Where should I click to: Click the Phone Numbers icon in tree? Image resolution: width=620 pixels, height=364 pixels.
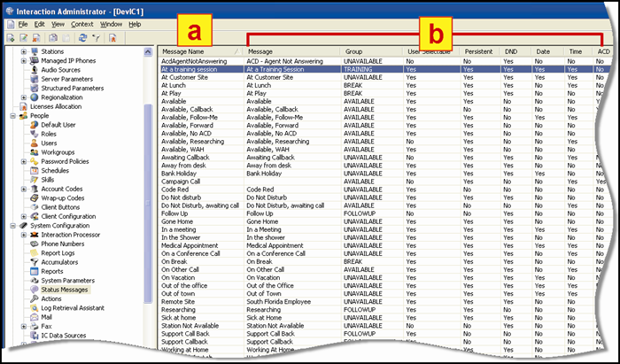coord(34,244)
